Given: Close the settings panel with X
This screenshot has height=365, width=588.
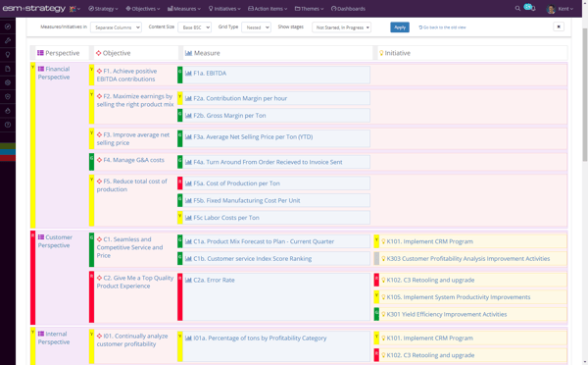Looking at the screenshot, I should (559, 26).
